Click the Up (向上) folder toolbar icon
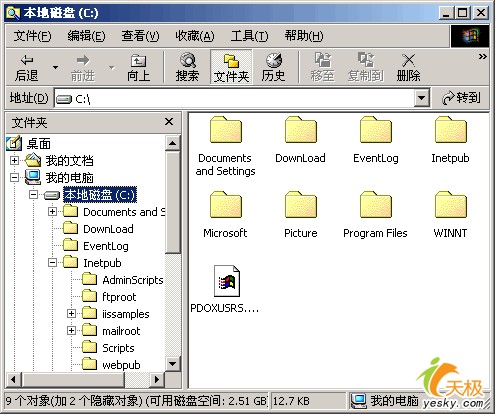 click(138, 68)
